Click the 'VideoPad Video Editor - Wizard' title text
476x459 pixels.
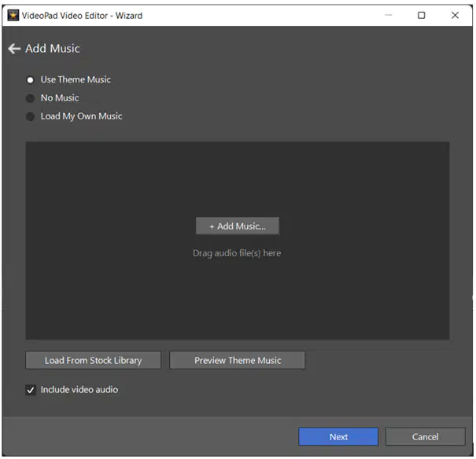coord(82,16)
